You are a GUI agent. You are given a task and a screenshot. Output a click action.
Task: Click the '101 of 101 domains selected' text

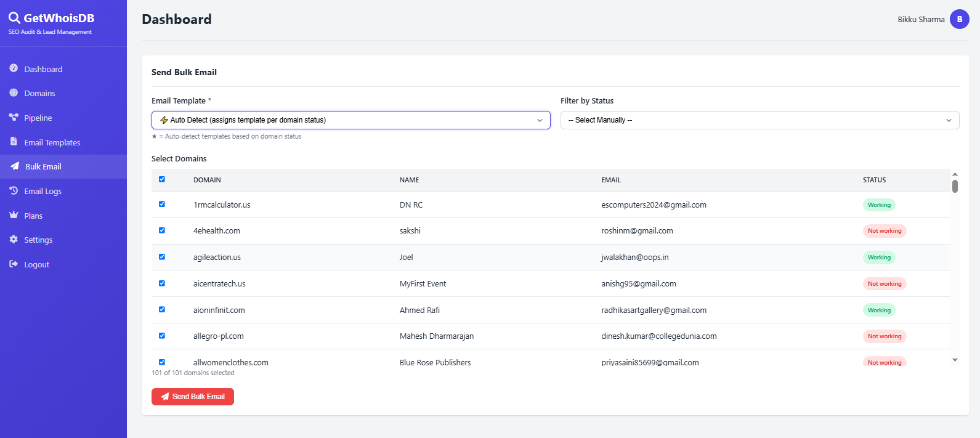pos(193,373)
